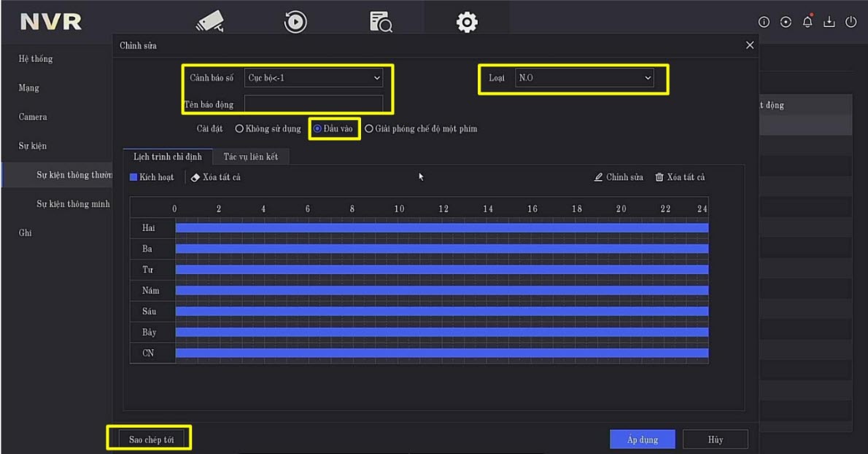This screenshot has height=454, width=868.
Task: Switch to 'Lịch trình chỉ định' tab
Action: [167, 157]
